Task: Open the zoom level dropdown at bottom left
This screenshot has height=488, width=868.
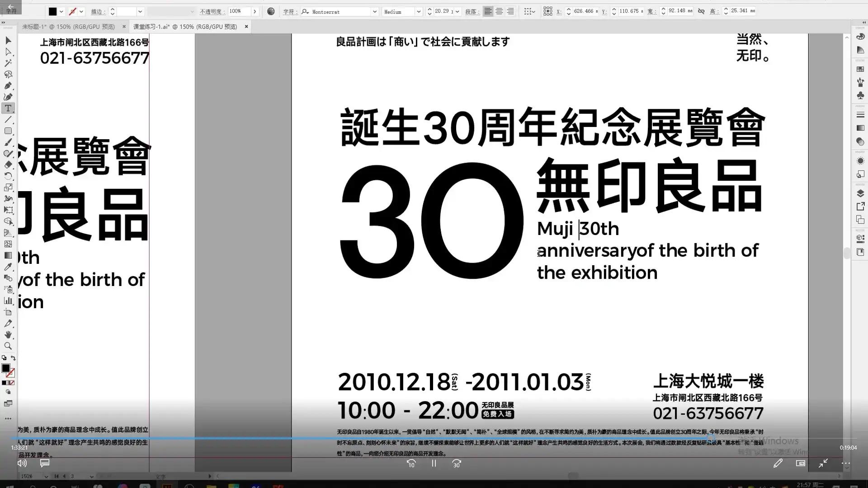Action: pyautogui.click(x=45, y=476)
